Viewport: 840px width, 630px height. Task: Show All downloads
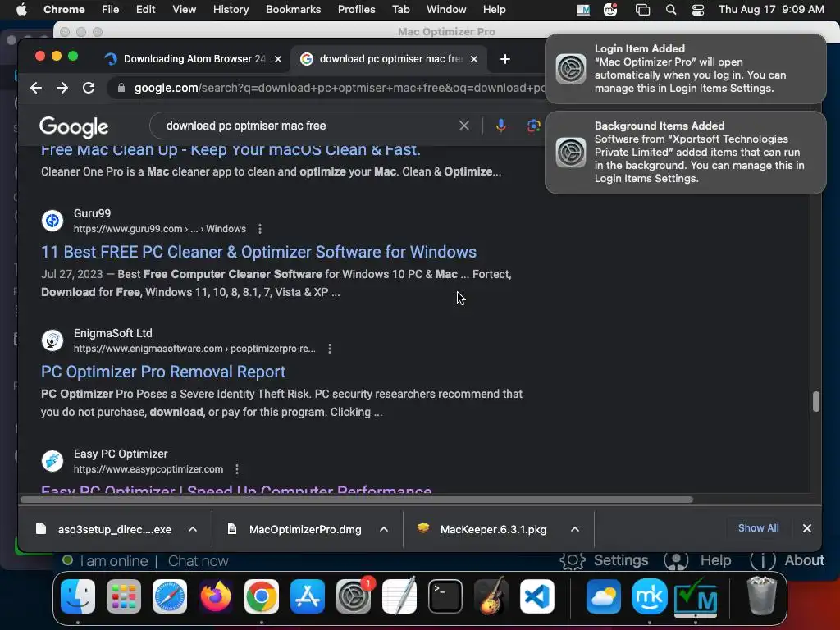point(758,528)
